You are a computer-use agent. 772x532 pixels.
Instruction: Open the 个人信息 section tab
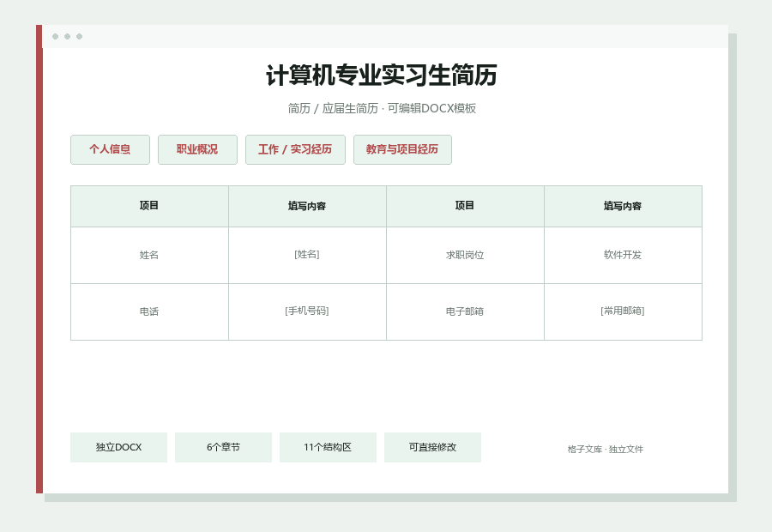(x=110, y=149)
